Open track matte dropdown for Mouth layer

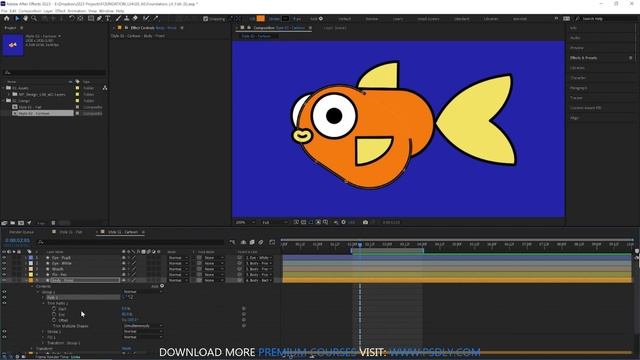pos(214,269)
